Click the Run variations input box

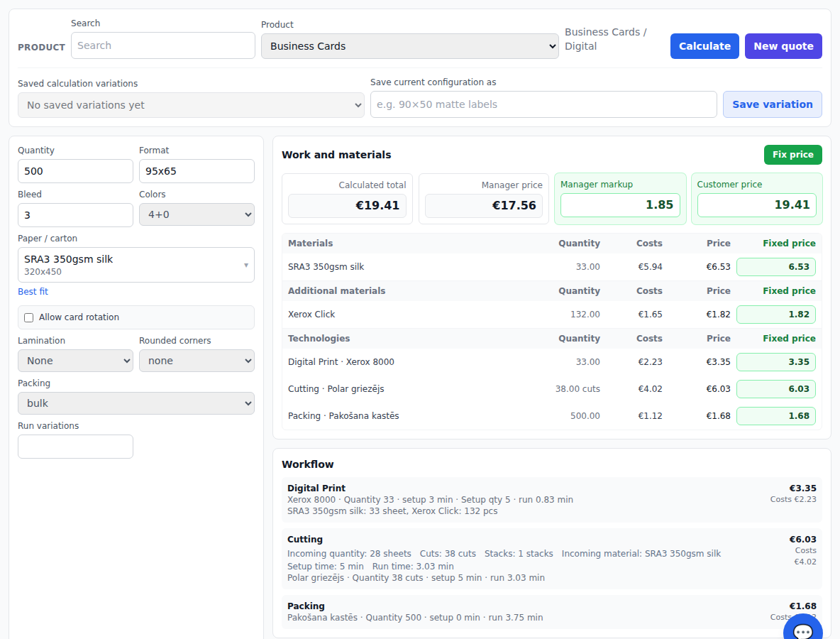75,447
